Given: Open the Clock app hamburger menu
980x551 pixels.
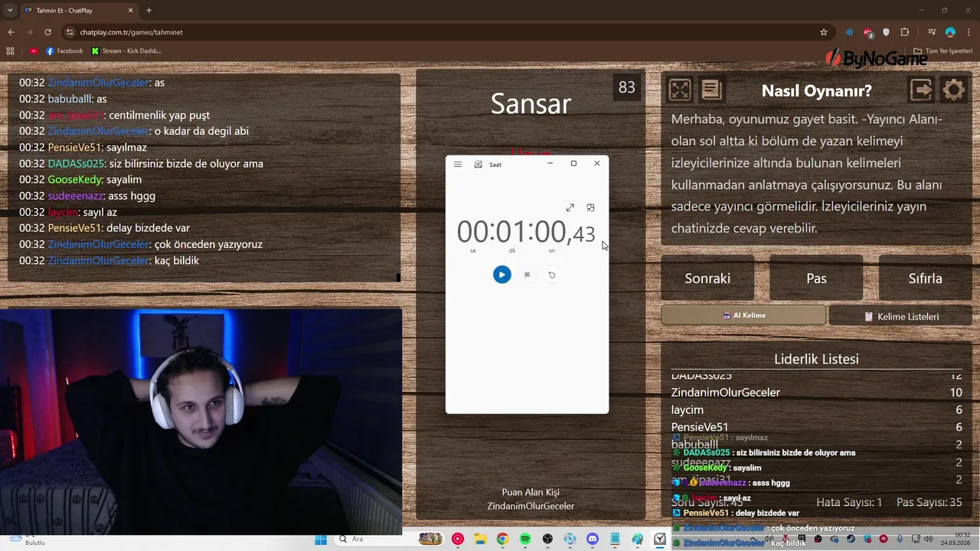Looking at the screenshot, I should (458, 164).
